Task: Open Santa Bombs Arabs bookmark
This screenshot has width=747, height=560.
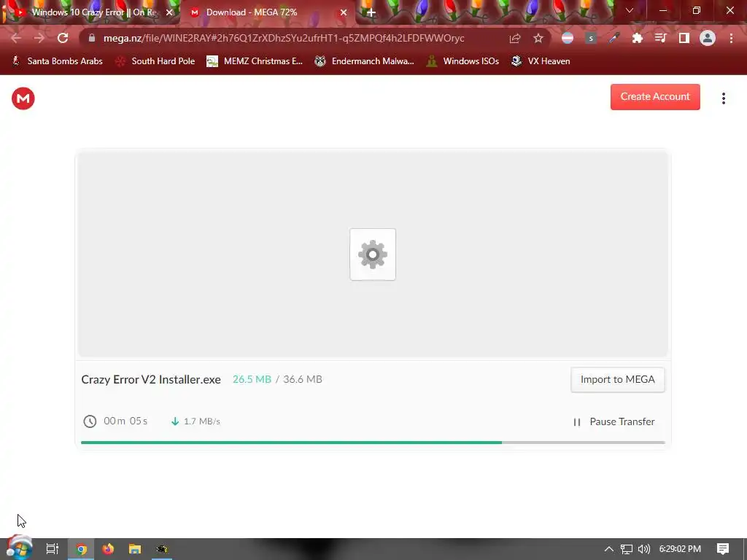Action: tap(57, 61)
